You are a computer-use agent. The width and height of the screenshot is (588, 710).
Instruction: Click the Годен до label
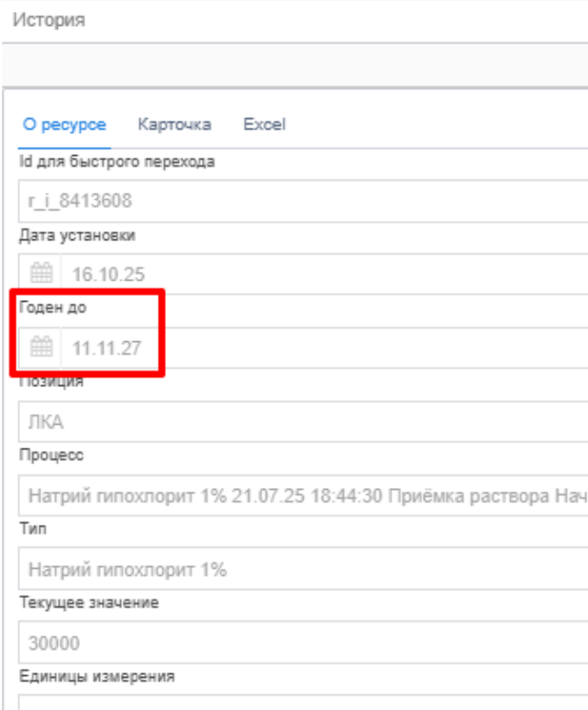[52, 307]
